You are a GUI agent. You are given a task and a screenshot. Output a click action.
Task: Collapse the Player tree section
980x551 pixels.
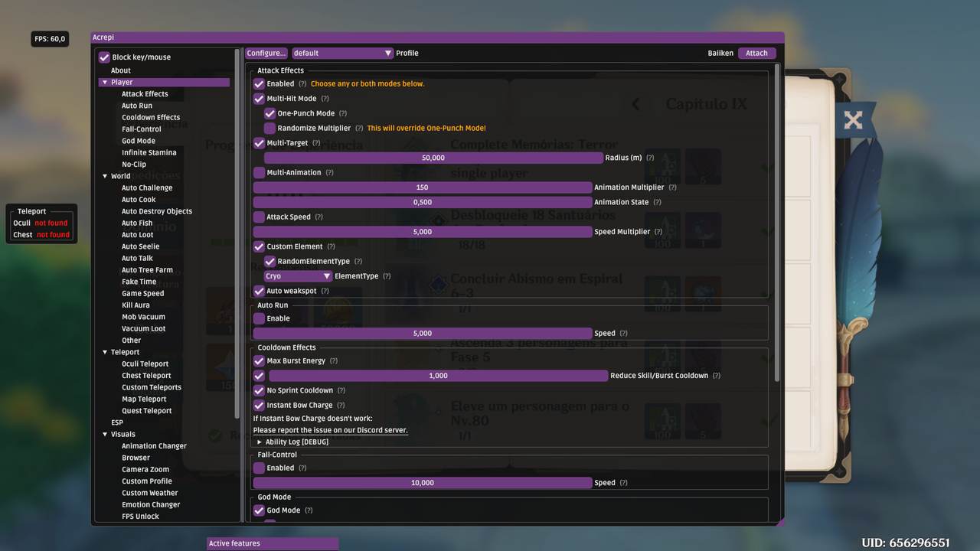click(x=104, y=82)
